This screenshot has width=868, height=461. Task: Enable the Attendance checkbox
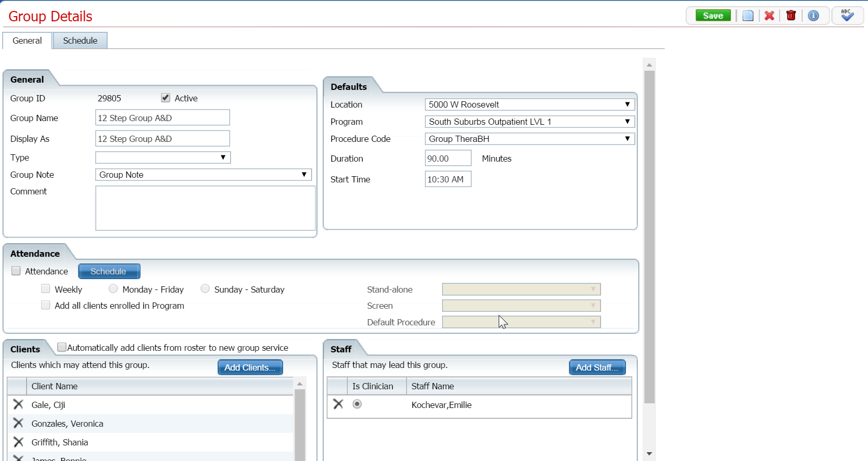(x=16, y=271)
